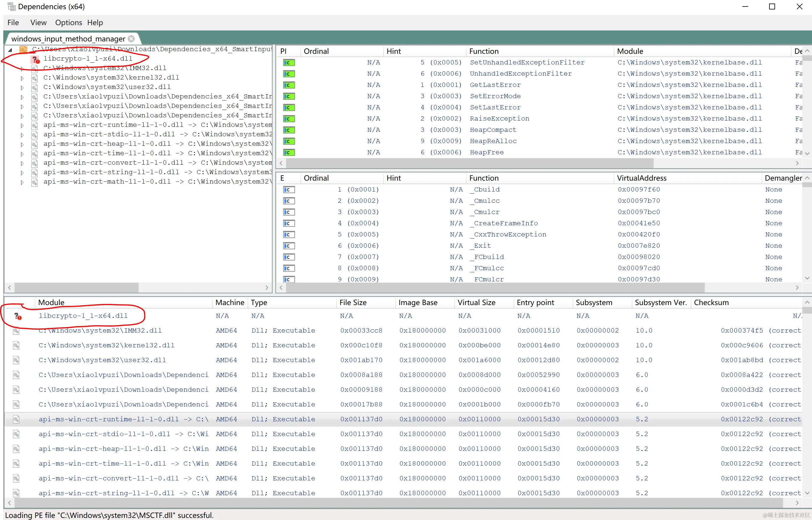812x520 pixels.
Task: Click the Dependencies app icon in the title bar
Action: 11,7
